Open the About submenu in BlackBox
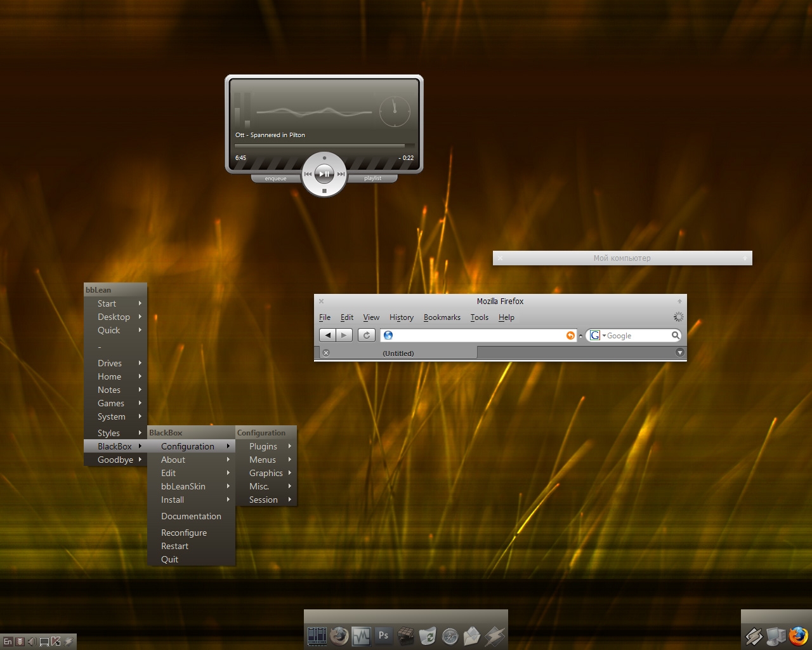Image resolution: width=812 pixels, height=650 pixels. click(x=191, y=460)
